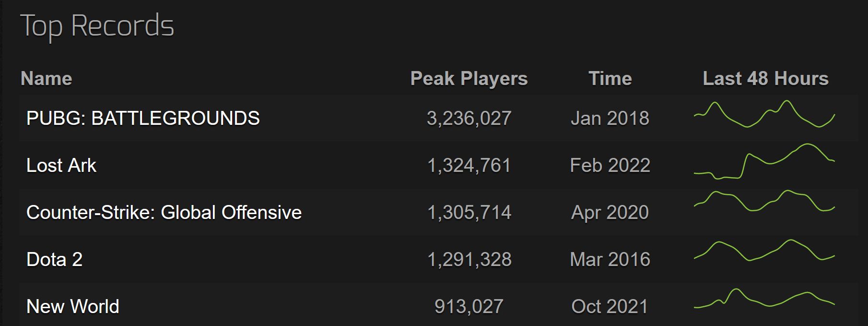Sort the table by Time column

coord(610,78)
